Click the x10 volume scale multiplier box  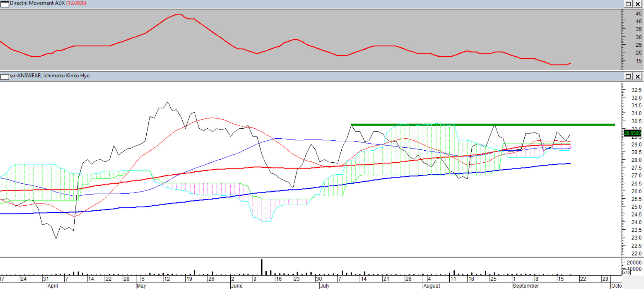coord(626,272)
